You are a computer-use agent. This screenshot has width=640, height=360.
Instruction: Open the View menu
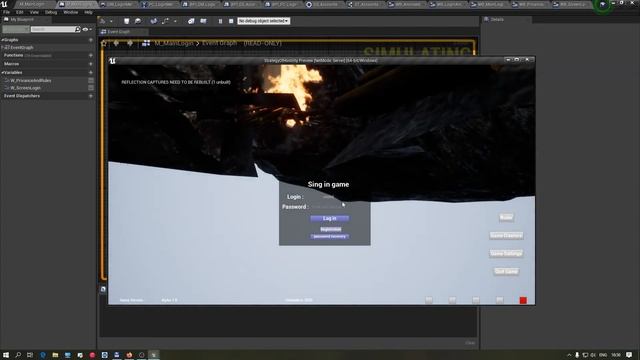(34, 12)
